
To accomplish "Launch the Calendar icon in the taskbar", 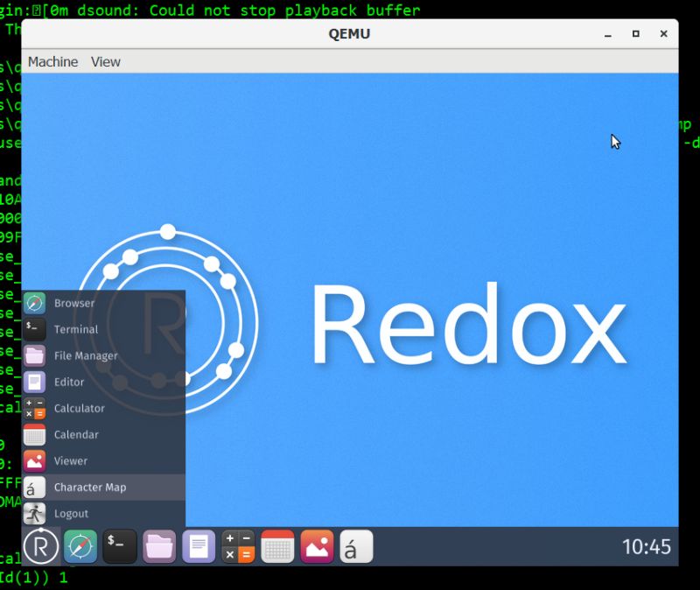I will pos(276,545).
